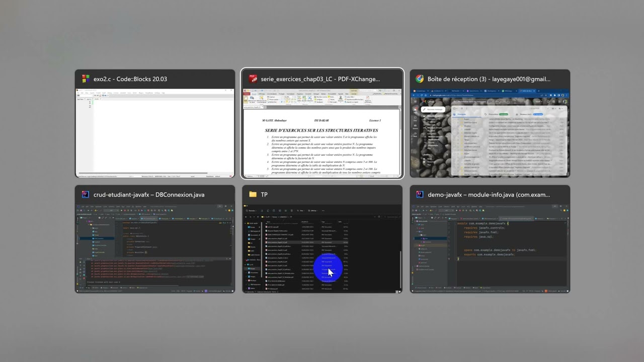Switch to the module-info.java IntelliJ window preview
The image size is (644, 362).
490,249
